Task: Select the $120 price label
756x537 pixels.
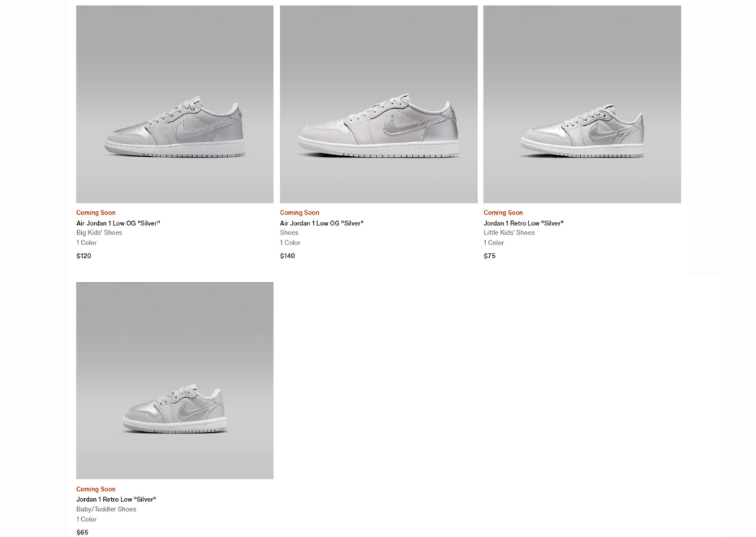Action: [x=84, y=256]
